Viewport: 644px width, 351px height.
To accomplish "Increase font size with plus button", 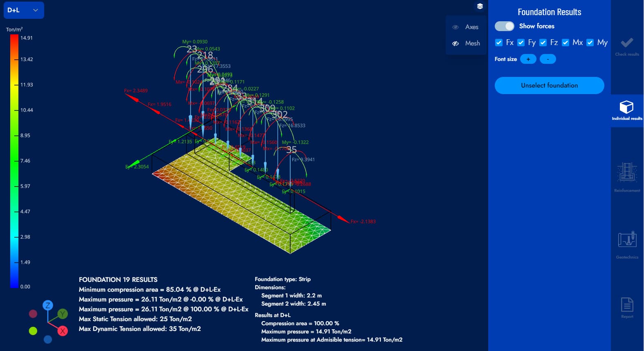I will (528, 59).
